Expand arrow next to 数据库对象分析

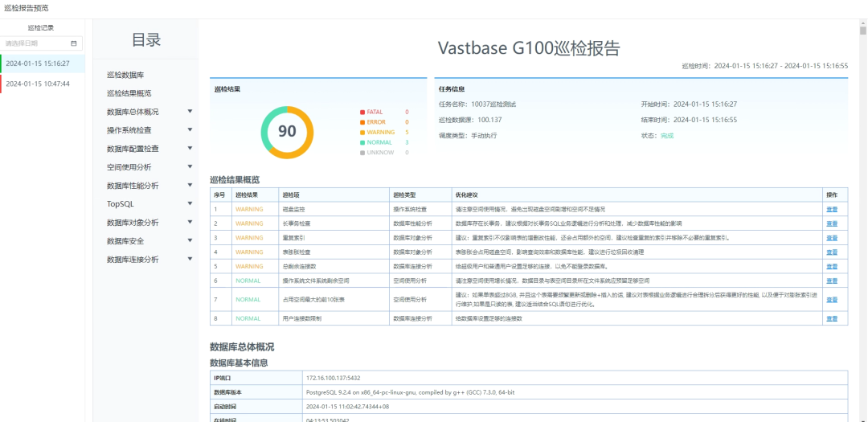(190, 222)
